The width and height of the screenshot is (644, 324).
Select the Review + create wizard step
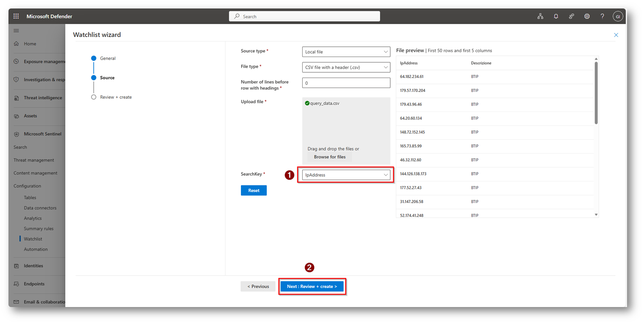click(115, 97)
